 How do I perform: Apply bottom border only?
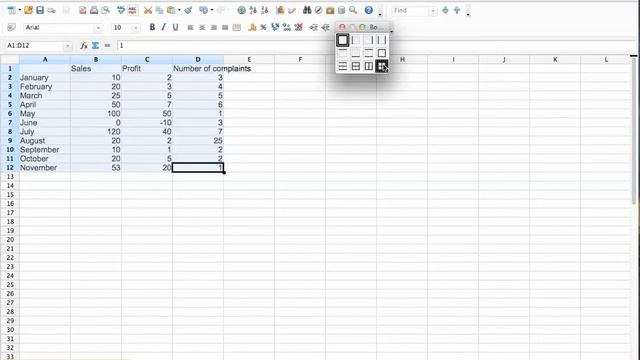pos(356,53)
